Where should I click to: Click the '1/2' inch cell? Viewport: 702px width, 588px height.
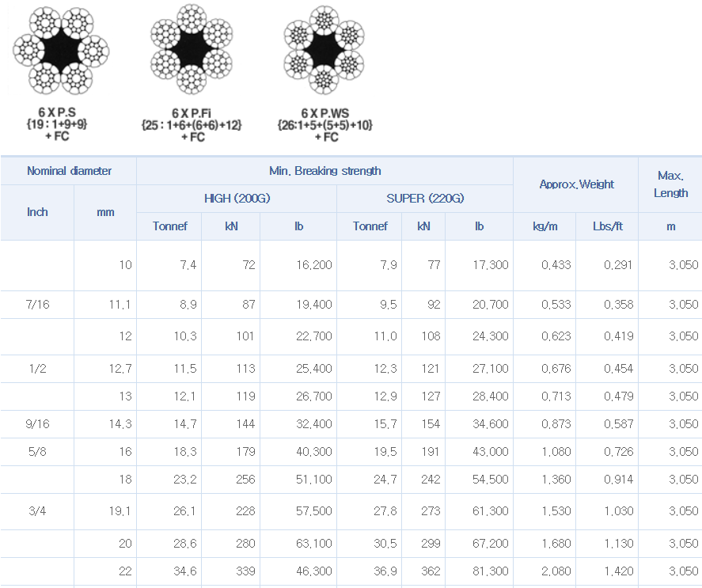point(38,369)
